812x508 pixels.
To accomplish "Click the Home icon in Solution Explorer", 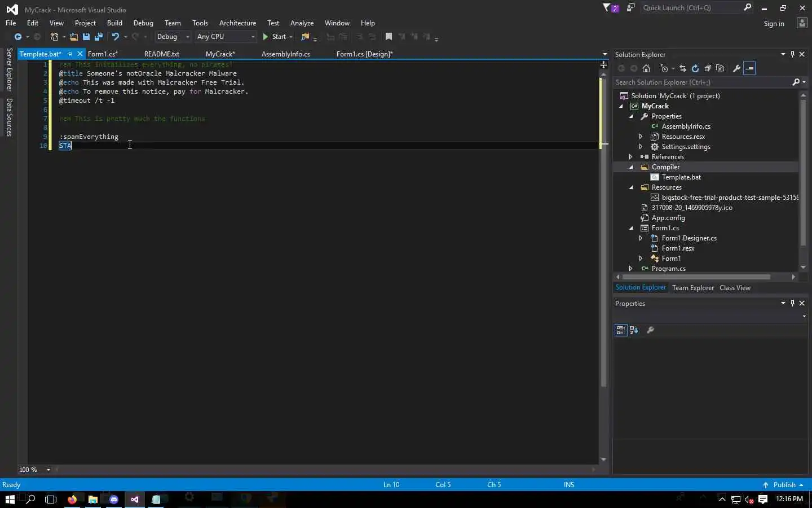I will [x=646, y=68].
